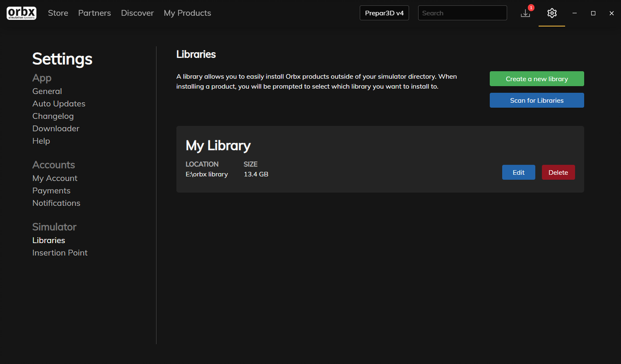Minimize the Orbx Central window
This screenshot has width=621, height=364.
pos(574,13)
